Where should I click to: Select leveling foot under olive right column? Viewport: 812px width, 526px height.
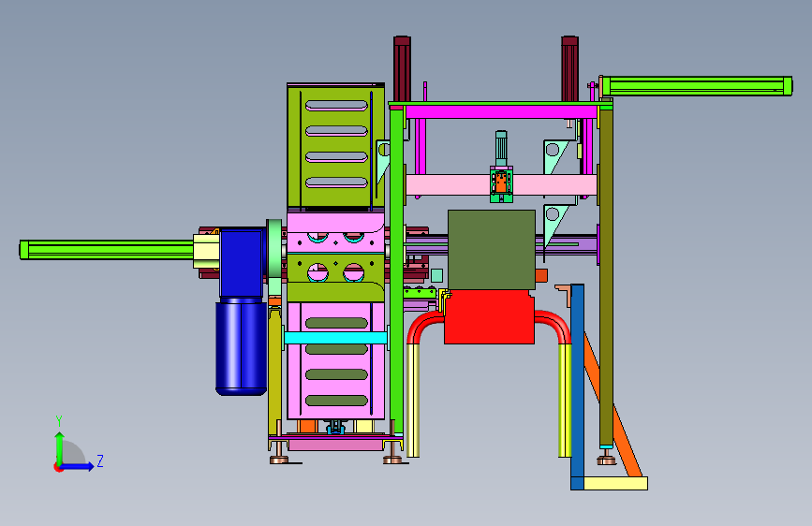[x=606, y=458]
